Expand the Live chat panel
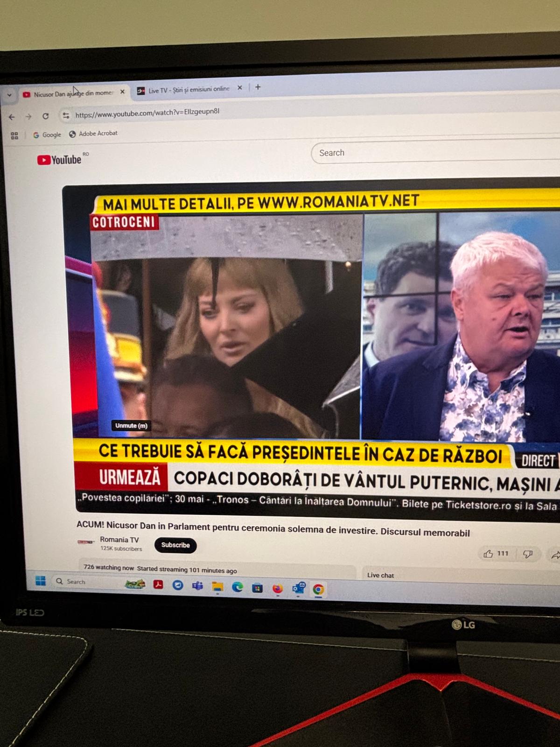 (380, 575)
